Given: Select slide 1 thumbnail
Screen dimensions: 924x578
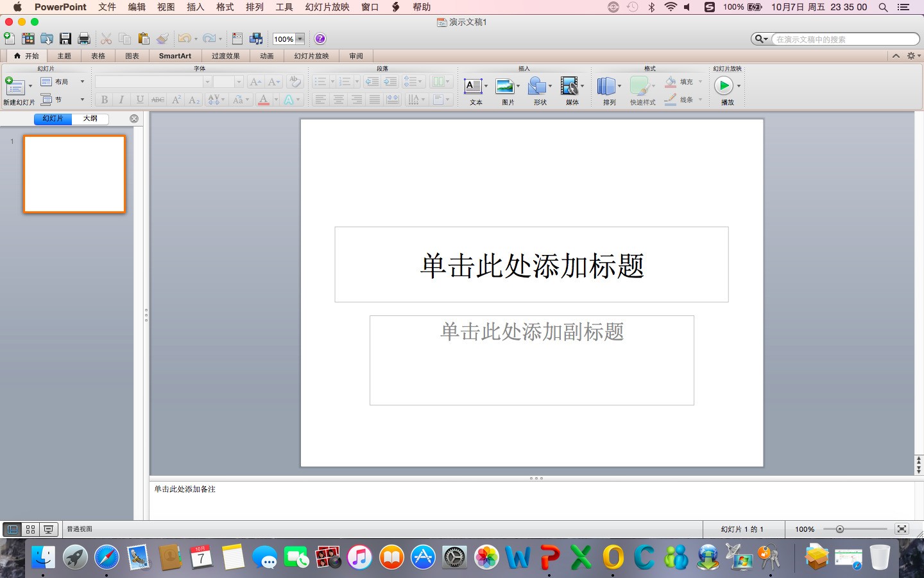Looking at the screenshot, I should pos(74,173).
